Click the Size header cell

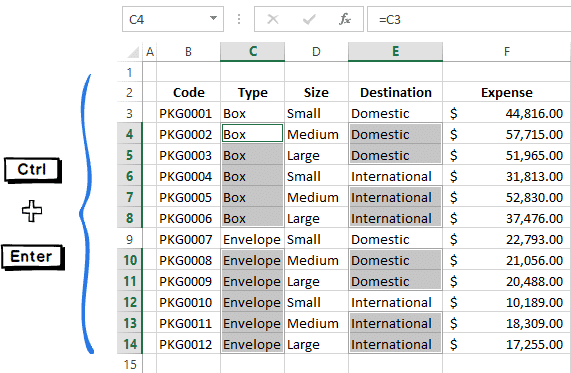click(316, 93)
